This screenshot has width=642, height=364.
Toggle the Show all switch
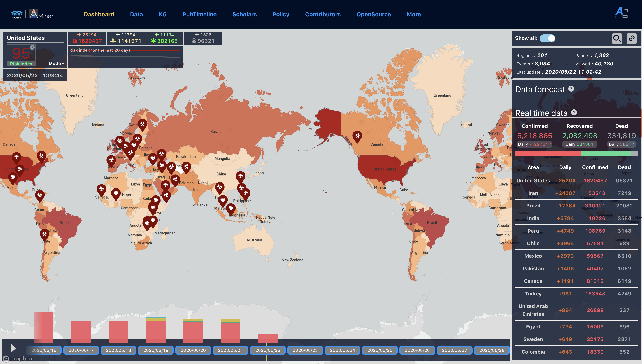[x=548, y=38]
